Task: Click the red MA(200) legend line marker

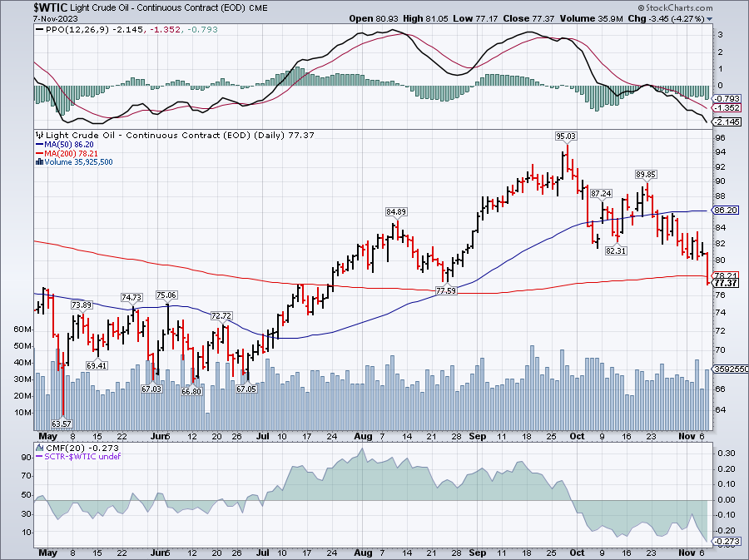Action: pyautogui.click(x=37, y=152)
